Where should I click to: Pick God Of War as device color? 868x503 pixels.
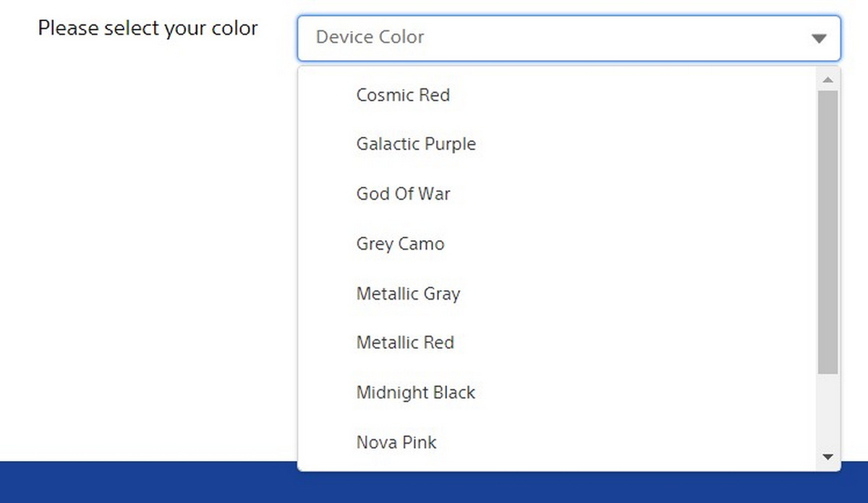click(403, 194)
